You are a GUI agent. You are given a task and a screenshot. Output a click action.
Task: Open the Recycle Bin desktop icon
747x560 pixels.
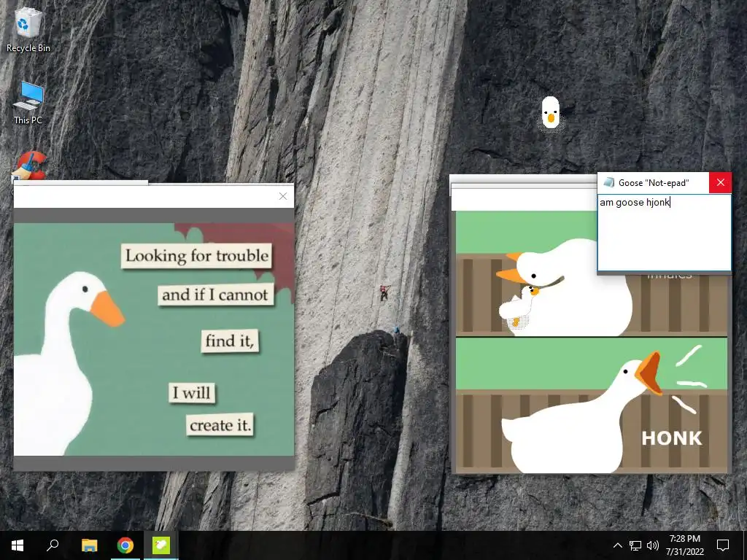point(28,29)
